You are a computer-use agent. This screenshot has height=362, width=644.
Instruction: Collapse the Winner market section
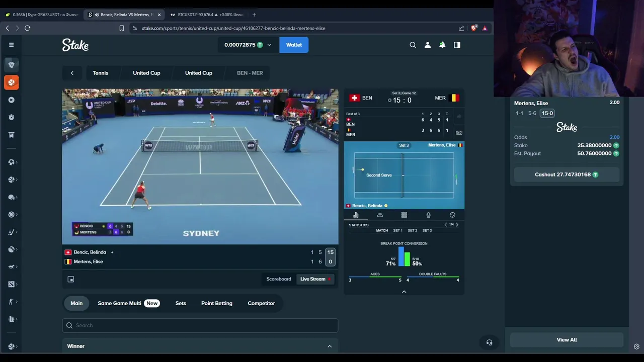coord(330,346)
